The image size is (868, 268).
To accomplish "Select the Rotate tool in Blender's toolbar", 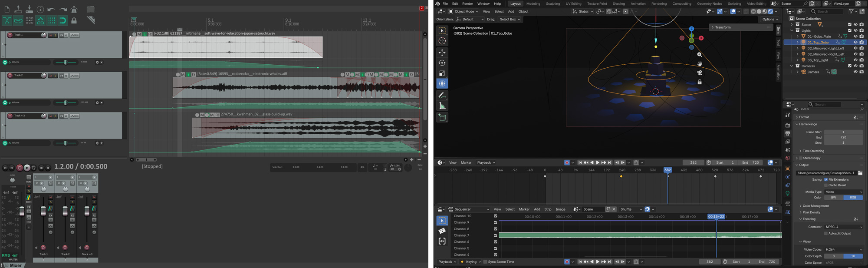I will (x=442, y=63).
